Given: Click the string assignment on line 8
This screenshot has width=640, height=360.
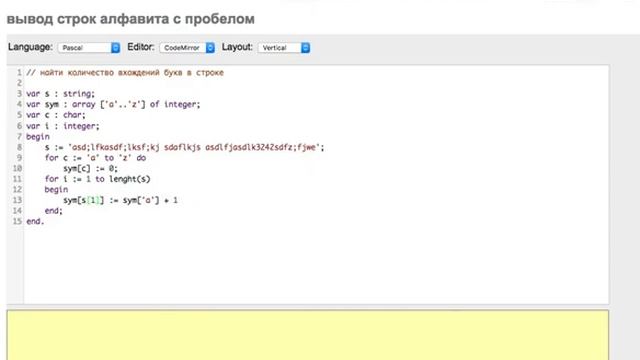Looking at the screenshot, I should (184, 147).
